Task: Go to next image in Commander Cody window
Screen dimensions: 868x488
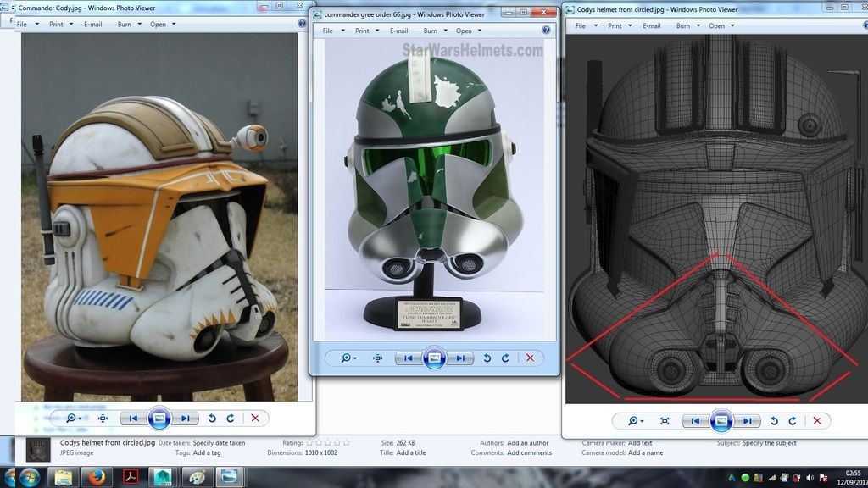Action: pyautogui.click(x=185, y=419)
